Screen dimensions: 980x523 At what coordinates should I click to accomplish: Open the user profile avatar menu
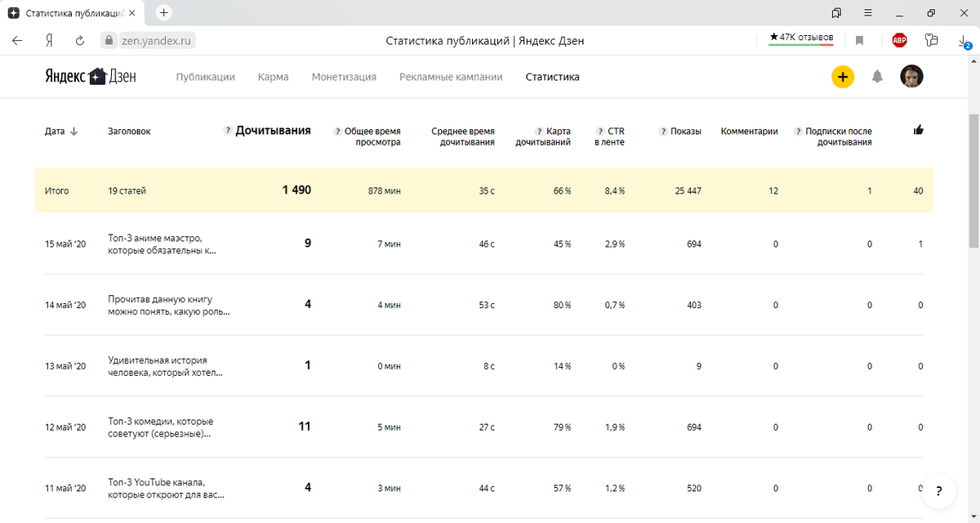pyautogui.click(x=911, y=77)
